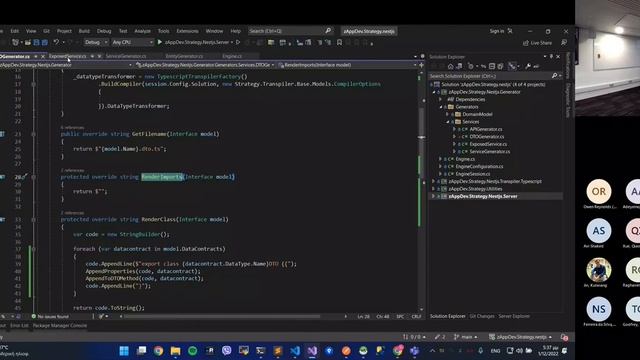This screenshot has height=360, width=640.
Task: Open the wrench Properties icon in Solution Explorer
Action: (x=528, y=66)
